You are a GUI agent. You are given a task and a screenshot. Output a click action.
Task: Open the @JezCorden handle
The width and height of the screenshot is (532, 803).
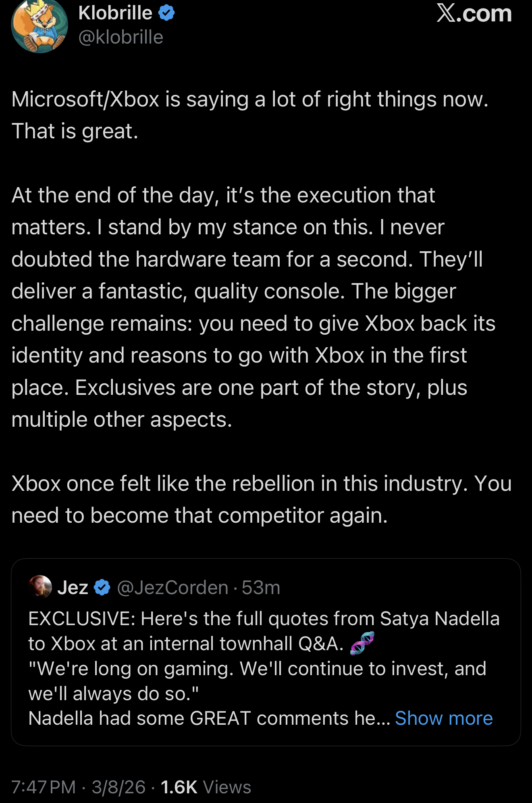tap(172, 588)
